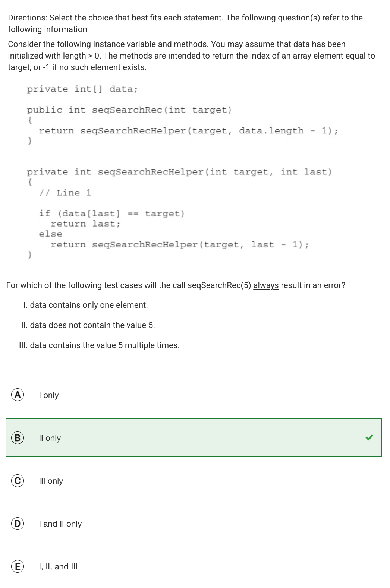This screenshot has width=390, height=588.
Task: Mark the E option circle
Action: click(x=17, y=566)
